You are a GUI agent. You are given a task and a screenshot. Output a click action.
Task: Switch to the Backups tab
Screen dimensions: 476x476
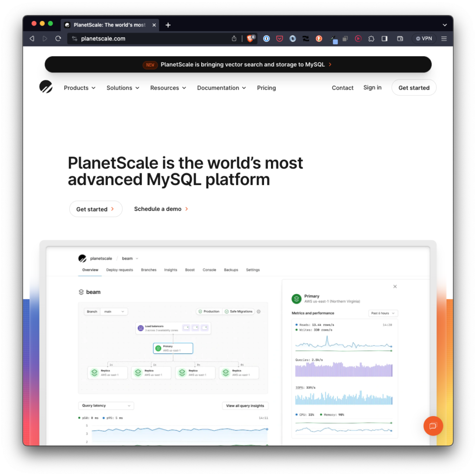[231, 270]
